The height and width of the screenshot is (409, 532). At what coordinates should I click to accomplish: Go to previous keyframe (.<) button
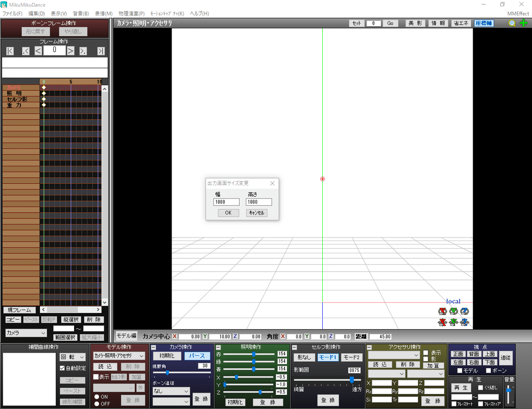(x=25, y=51)
